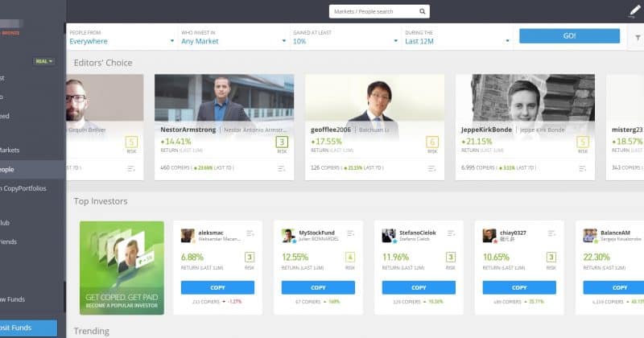Open NestorArmstrong card list menu icon

tap(281, 168)
